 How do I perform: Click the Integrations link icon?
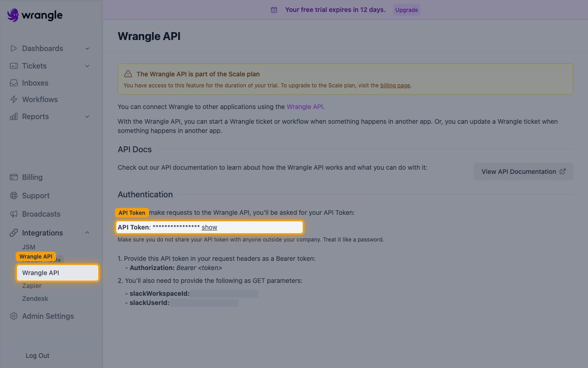[x=14, y=233]
